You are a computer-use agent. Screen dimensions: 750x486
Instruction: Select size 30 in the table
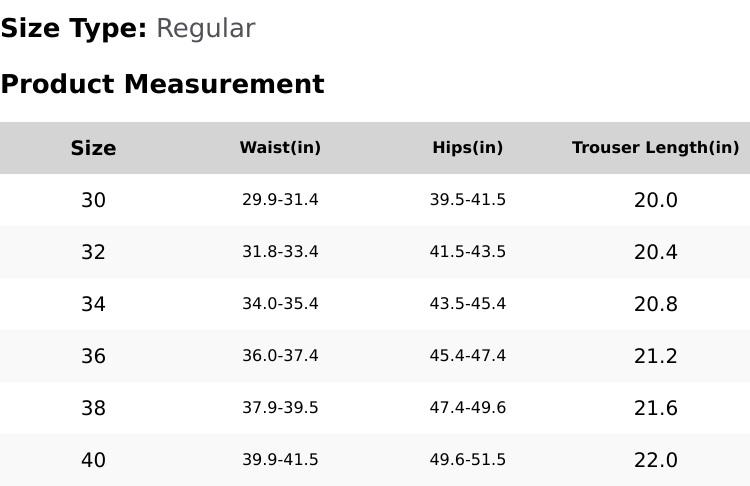point(93,200)
